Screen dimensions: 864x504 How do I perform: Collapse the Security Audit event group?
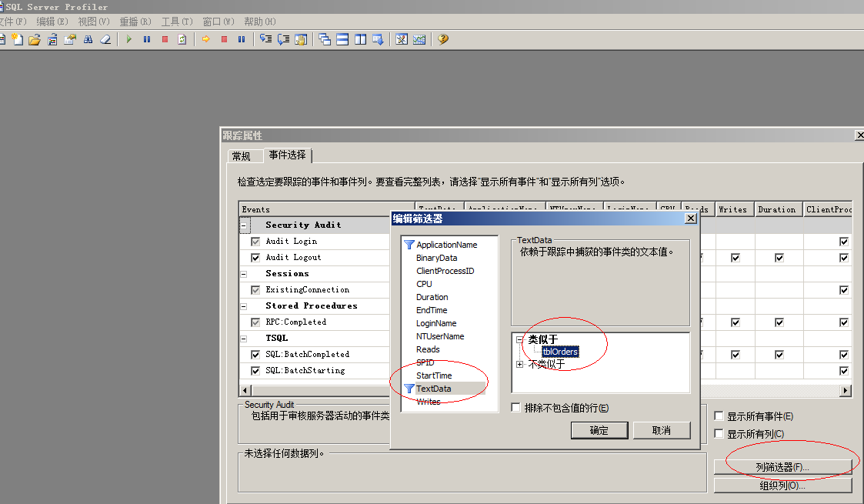(x=244, y=225)
